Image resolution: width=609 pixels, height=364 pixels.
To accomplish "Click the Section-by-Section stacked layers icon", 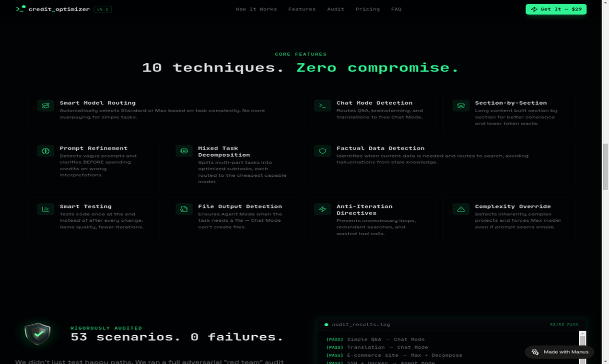I will tap(460, 105).
